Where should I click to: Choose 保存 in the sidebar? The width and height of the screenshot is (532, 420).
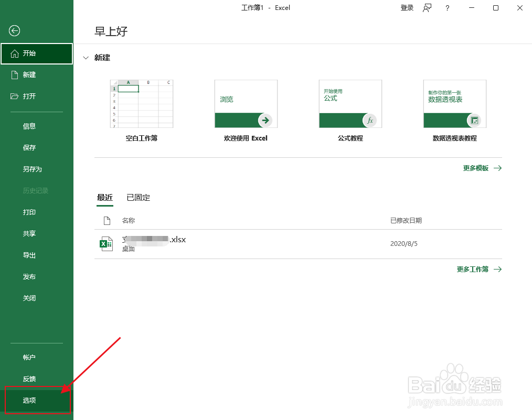pos(37,147)
